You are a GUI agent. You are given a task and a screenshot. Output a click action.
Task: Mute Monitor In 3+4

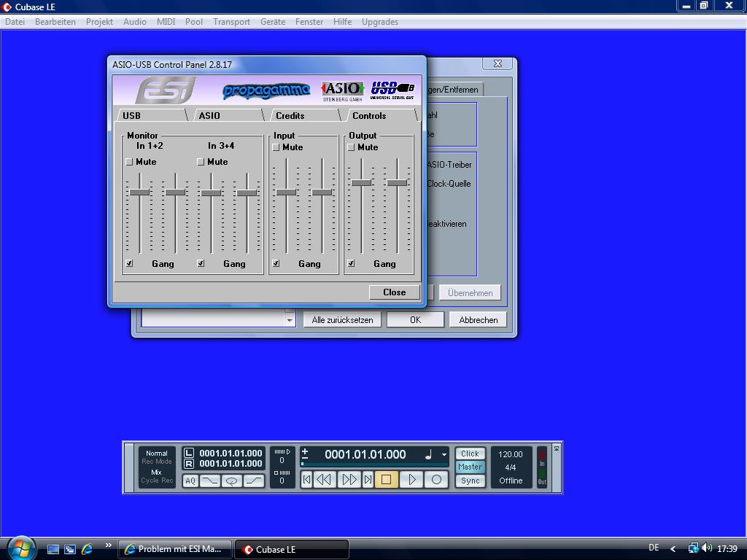(x=201, y=162)
